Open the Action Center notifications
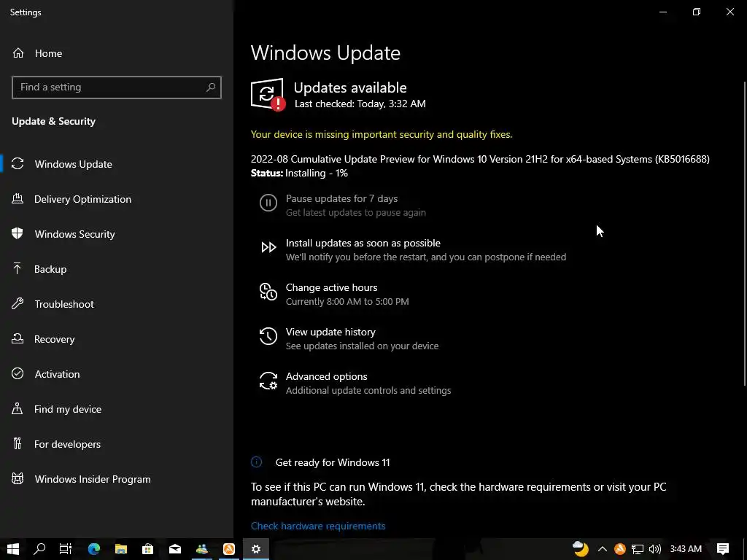The image size is (747, 560). tap(723, 549)
